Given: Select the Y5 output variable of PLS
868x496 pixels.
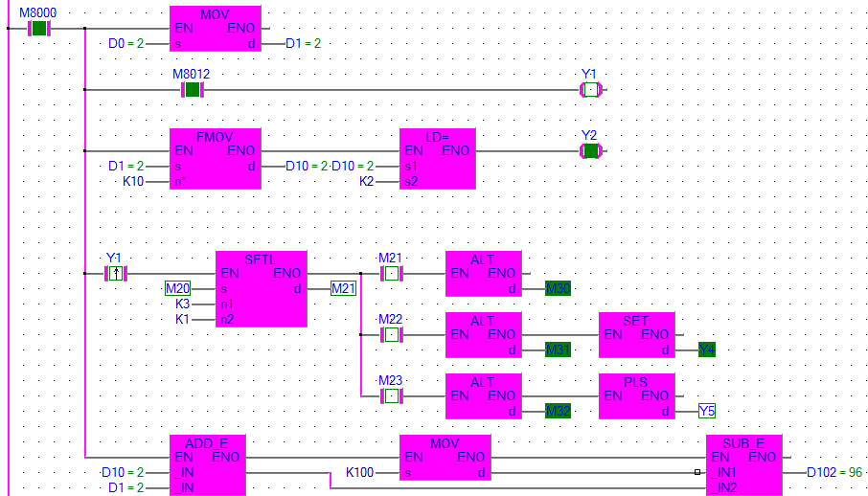Looking at the screenshot, I should coord(707,411).
